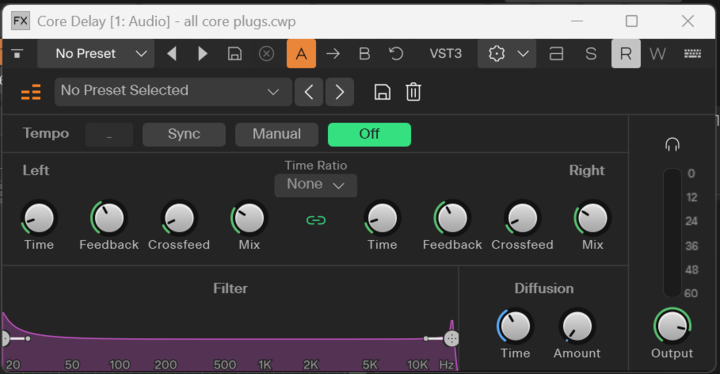This screenshot has height=374, width=720.
Task: Expand the No Preset Selected combo box
Action: point(173,92)
